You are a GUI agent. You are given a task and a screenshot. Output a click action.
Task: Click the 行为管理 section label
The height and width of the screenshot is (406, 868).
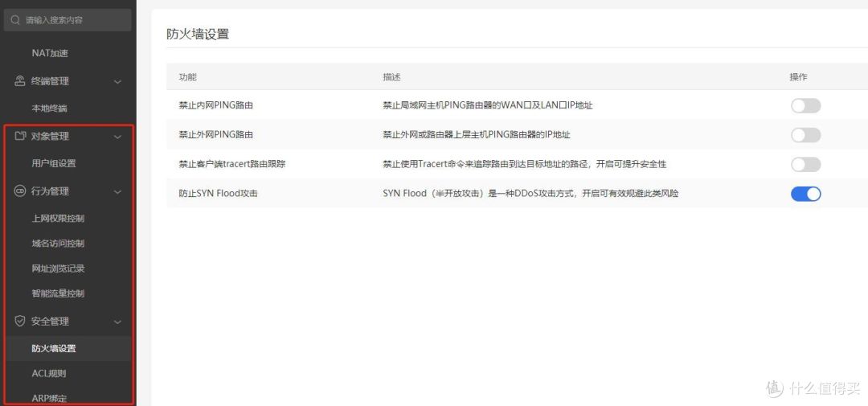pyautogui.click(x=50, y=191)
